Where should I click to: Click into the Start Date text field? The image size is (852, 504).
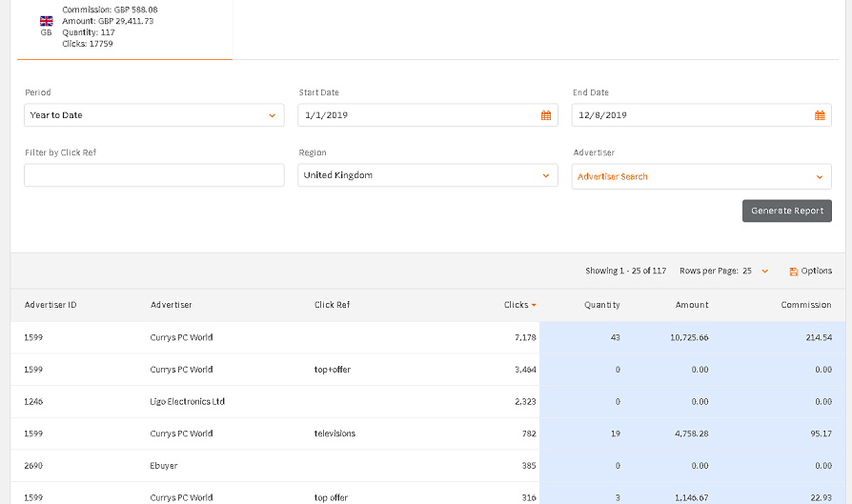[x=415, y=115]
